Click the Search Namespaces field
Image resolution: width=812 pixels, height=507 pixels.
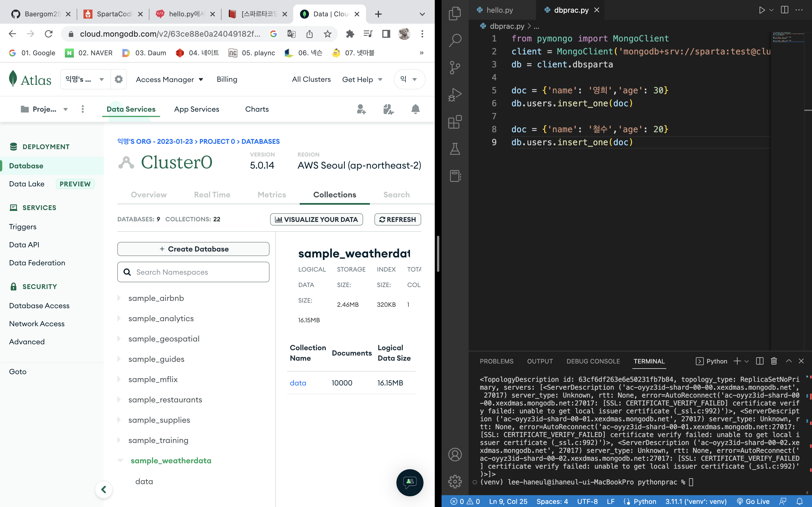193,272
